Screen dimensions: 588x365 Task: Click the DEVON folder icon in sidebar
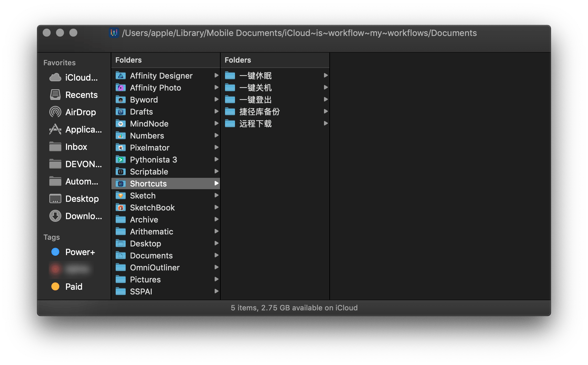pyautogui.click(x=55, y=164)
